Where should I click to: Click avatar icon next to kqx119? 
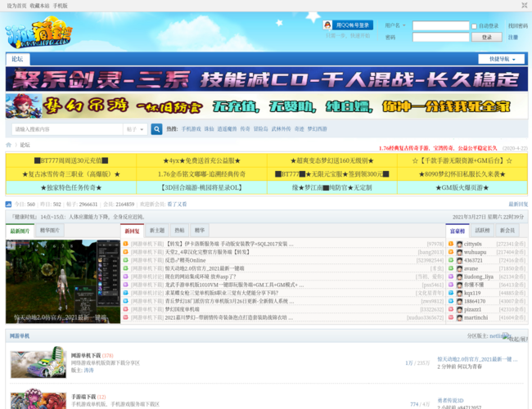(x=459, y=293)
